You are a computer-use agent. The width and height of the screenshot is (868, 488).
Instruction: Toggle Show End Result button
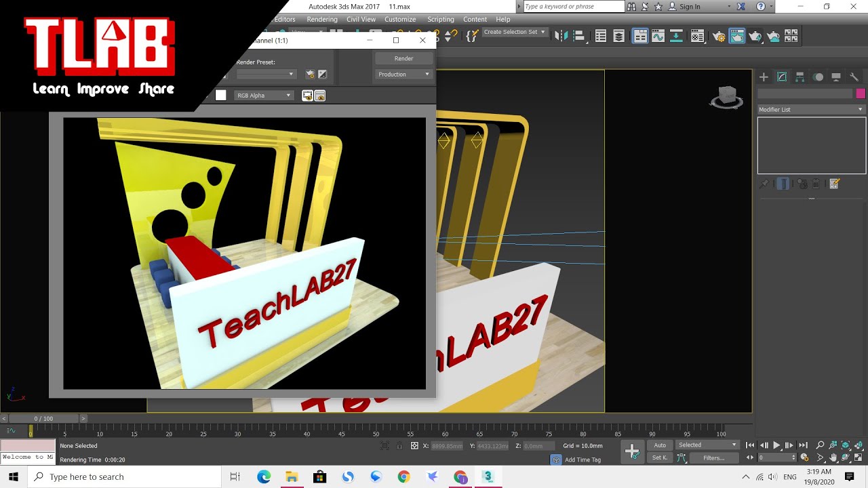(x=783, y=184)
